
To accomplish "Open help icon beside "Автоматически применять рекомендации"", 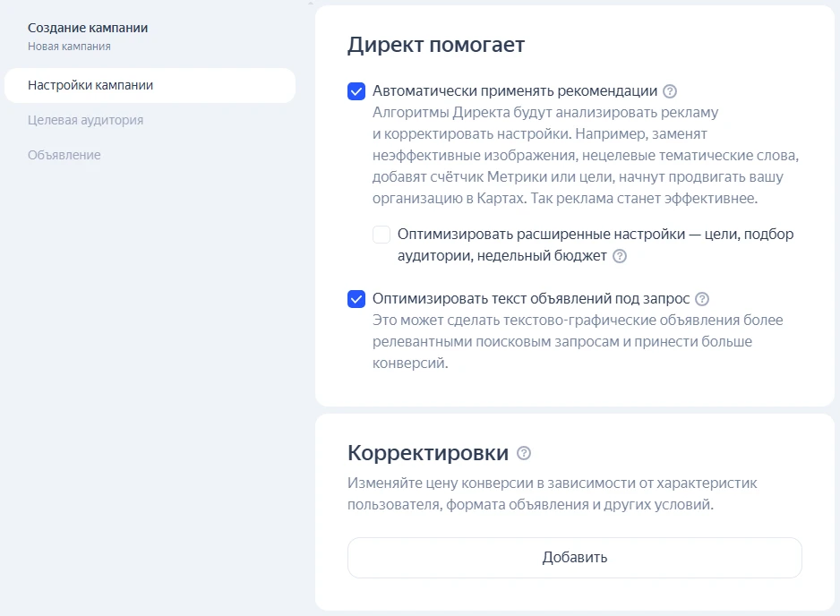I will [x=670, y=91].
